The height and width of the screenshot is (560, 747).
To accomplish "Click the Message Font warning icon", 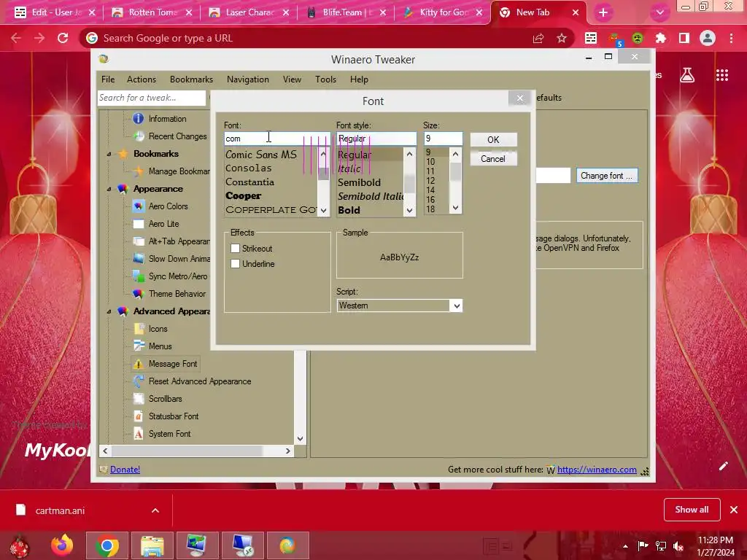I will click(x=138, y=364).
